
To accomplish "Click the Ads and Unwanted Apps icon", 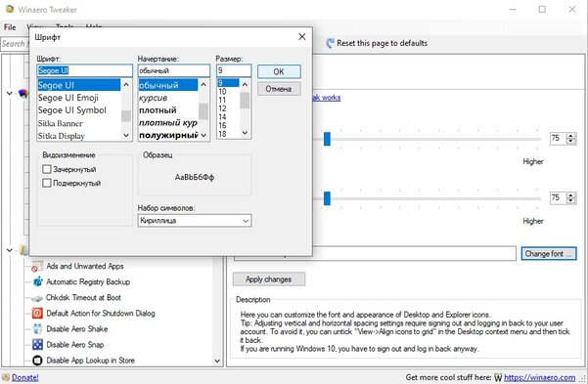I will click(37, 267).
